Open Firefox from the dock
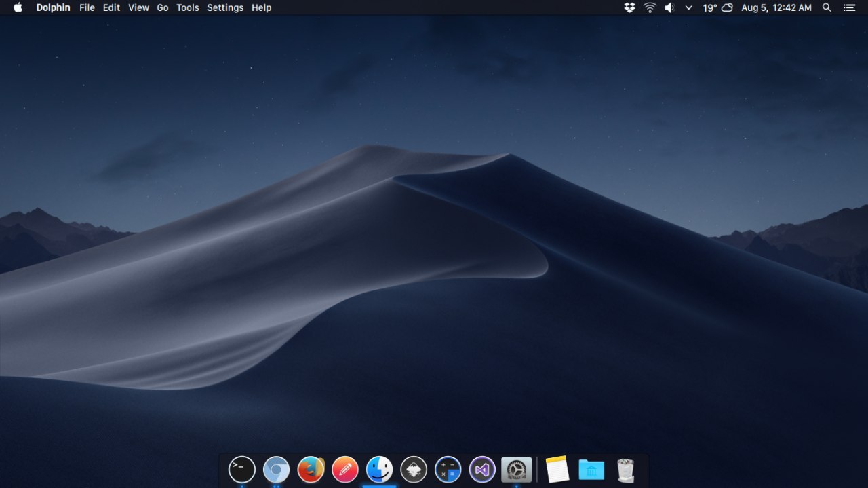This screenshot has width=868, height=488. click(x=311, y=469)
